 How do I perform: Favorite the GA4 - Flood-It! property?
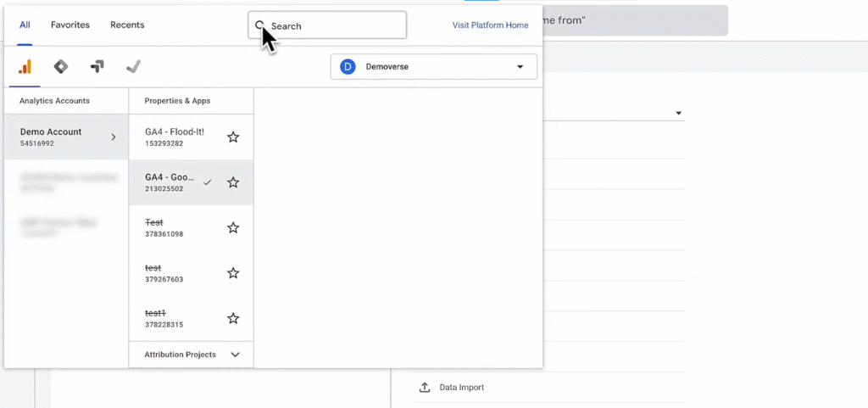(x=233, y=137)
